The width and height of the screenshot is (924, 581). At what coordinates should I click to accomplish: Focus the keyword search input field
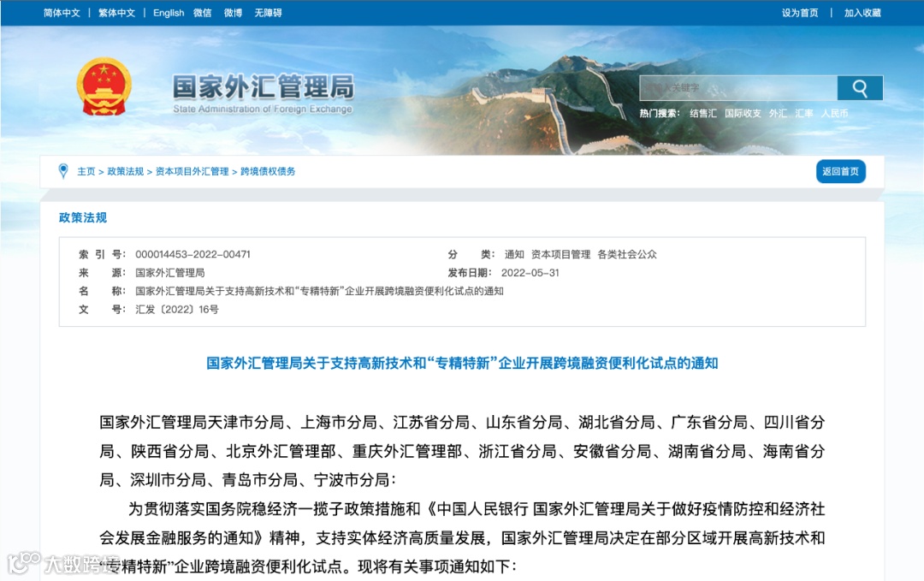pos(737,88)
